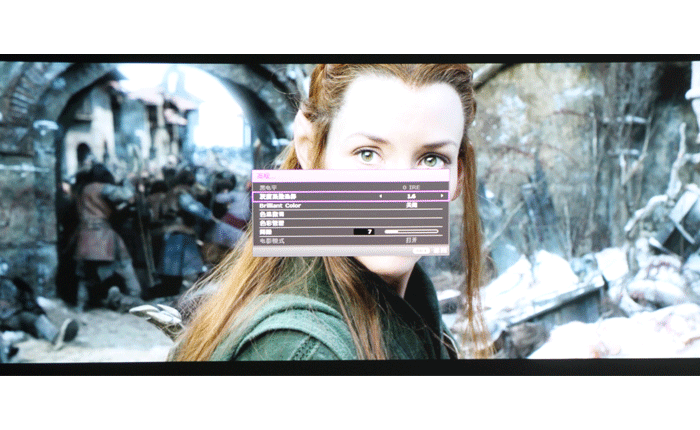Click the 降噪 noise reduction slider bar
Image resolution: width=700 pixels, height=430 pixels.
[412, 231]
